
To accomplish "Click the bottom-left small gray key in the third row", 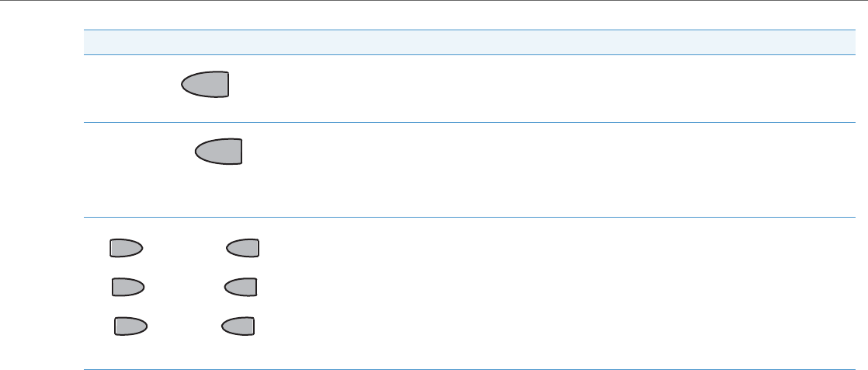I will click(x=131, y=326).
